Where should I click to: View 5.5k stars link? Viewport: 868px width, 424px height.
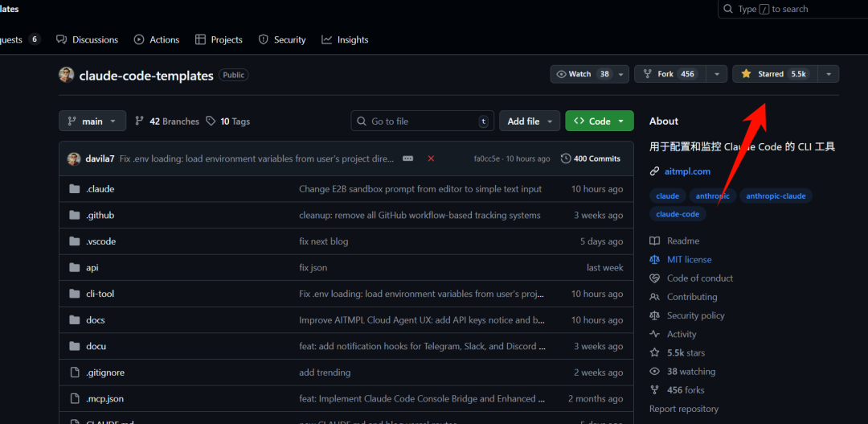[x=686, y=352]
